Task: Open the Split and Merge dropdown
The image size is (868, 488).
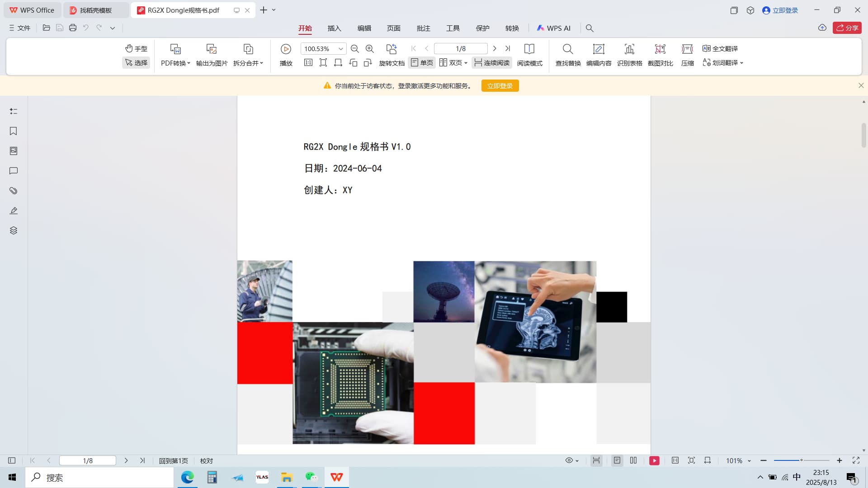Action: (x=248, y=63)
